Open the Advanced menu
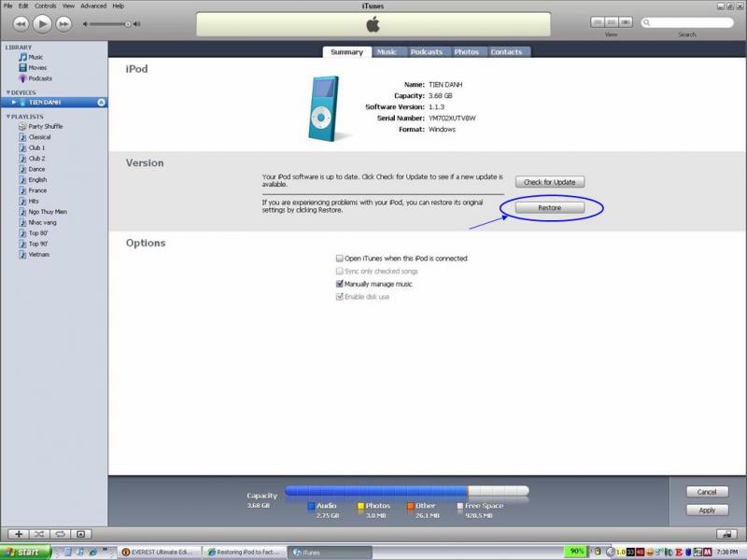 93,6
